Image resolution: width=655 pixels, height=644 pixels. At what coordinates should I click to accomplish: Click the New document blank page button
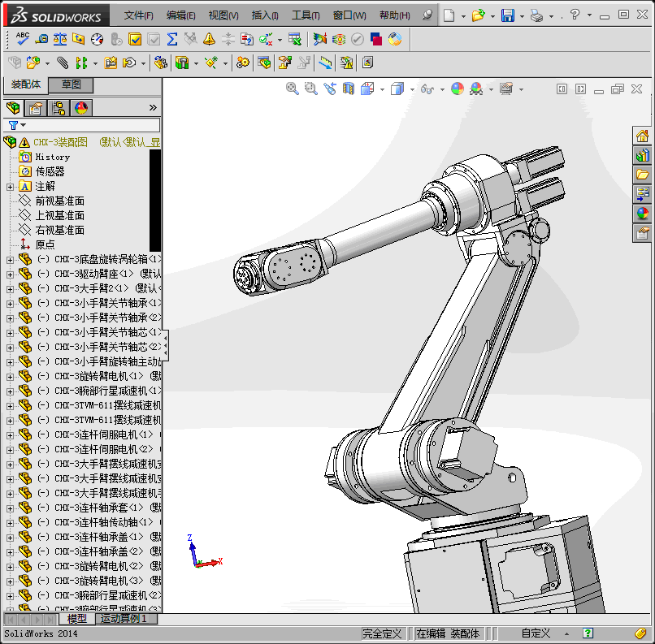449,16
